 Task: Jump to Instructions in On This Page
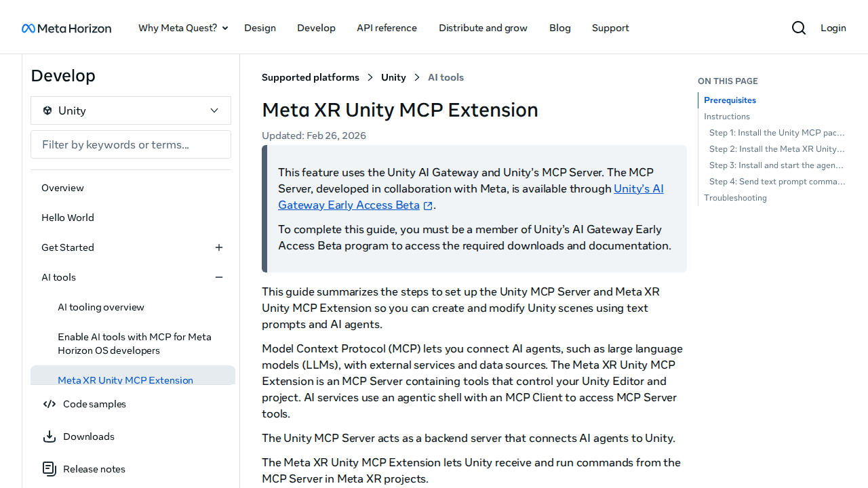[727, 117]
